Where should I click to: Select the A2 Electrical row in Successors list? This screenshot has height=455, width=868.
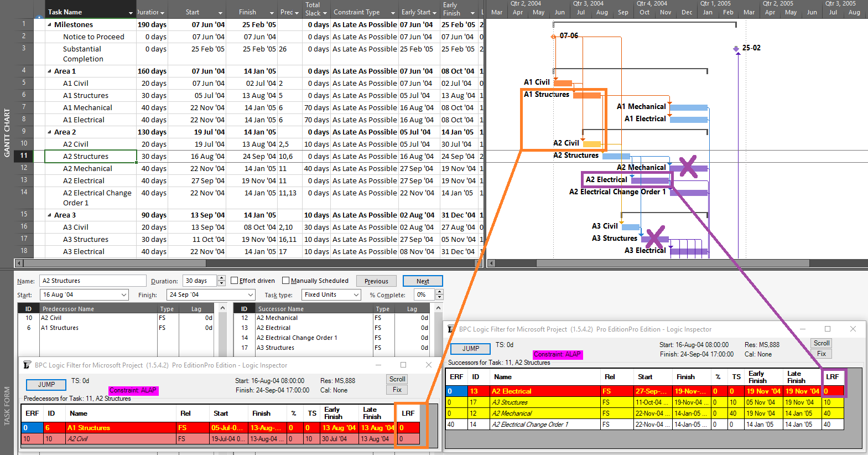click(x=273, y=328)
